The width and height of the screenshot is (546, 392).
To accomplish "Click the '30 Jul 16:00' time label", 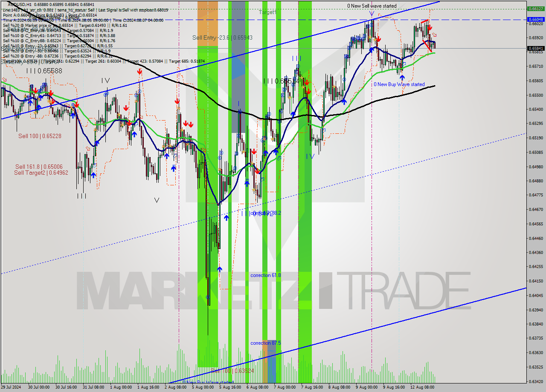I will (x=67, y=387).
